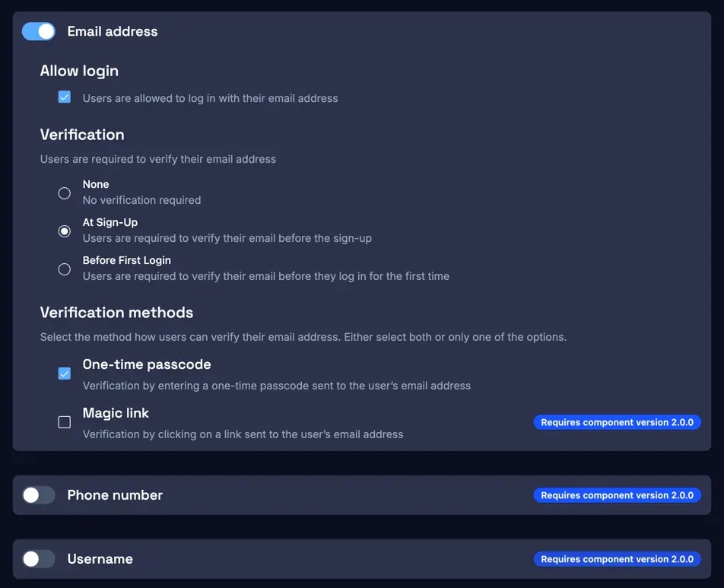Viewport: 724px width, 588px height.
Task: Enable the Username toggle
Action: (x=38, y=559)
